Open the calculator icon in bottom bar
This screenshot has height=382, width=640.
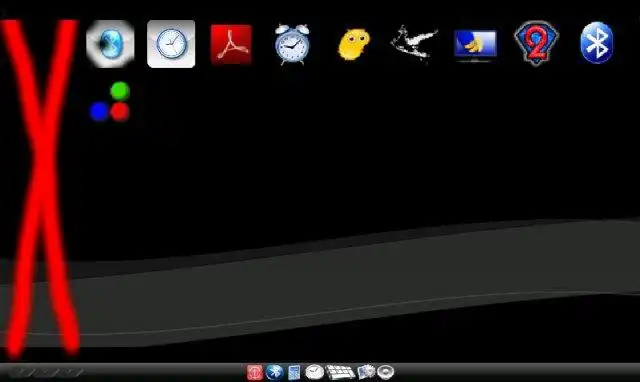coord(294,372)
